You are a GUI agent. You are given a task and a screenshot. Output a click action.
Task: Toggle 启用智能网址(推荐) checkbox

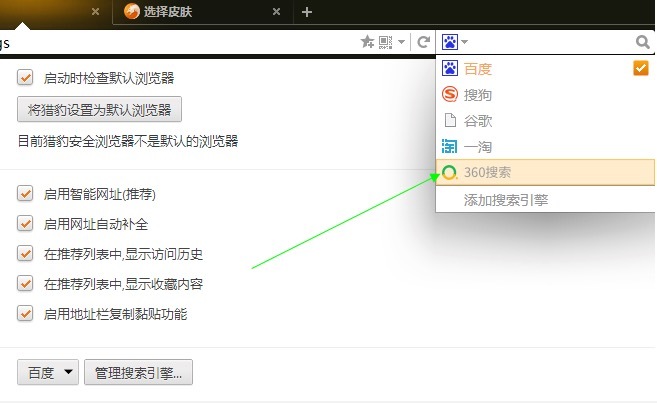click(25, 194)
